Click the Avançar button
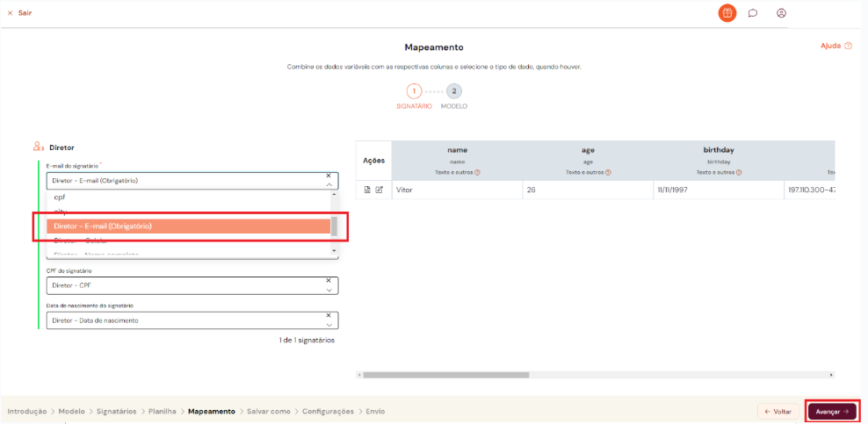 click(831, 411)
